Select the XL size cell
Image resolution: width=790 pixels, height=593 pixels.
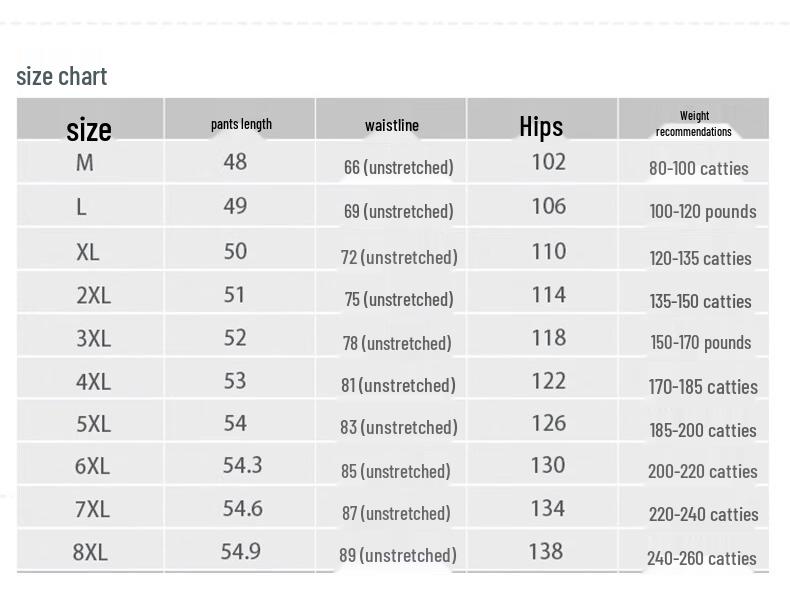[88, 252]
